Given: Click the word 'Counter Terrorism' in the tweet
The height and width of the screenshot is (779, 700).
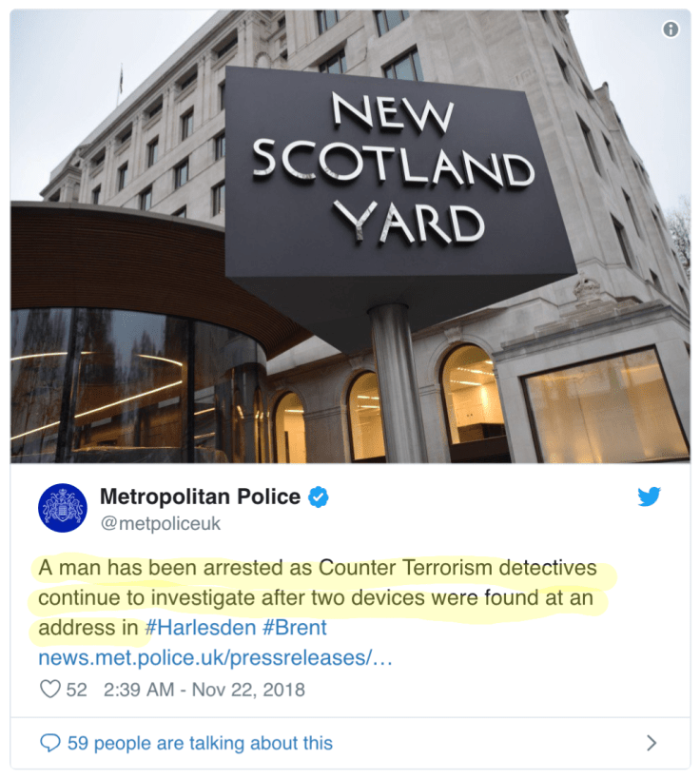Looking at the screenshot, I should 405,567.
